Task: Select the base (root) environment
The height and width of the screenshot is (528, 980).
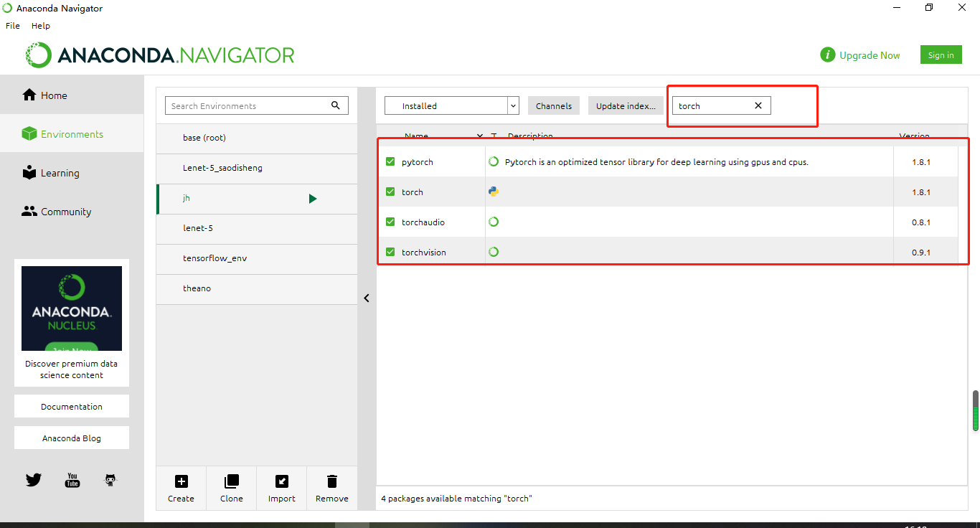Action: (x=257, y=138)
